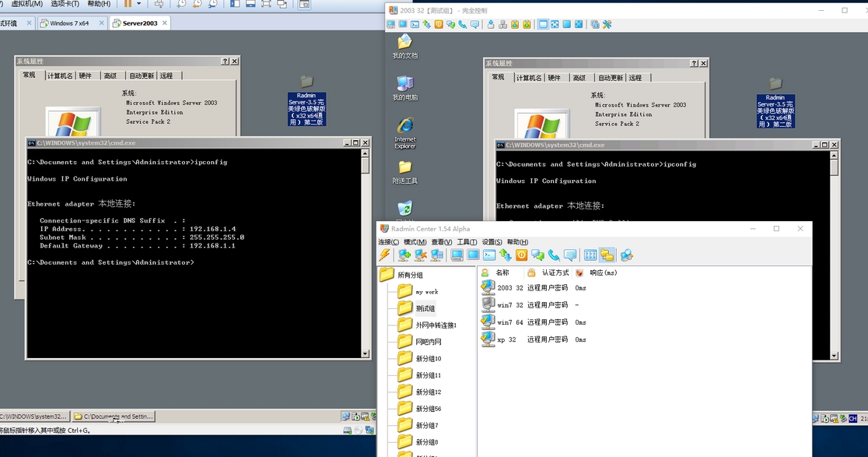Viewport: 868px width, 457px height.
Task: Click orange Shutdown icon in remote session toolbar
Action: (439, 24)
